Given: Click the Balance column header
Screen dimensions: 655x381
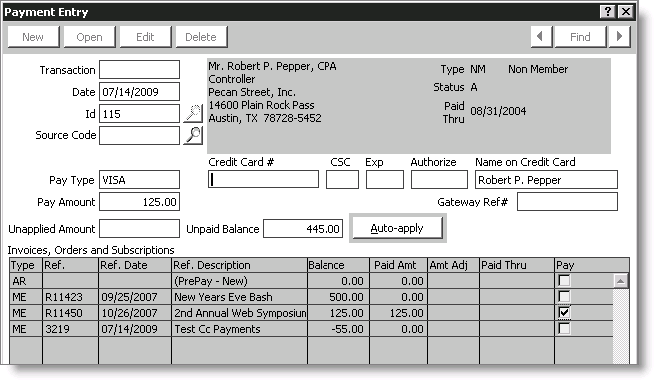Looking at the screenshot, I should 339,265.
